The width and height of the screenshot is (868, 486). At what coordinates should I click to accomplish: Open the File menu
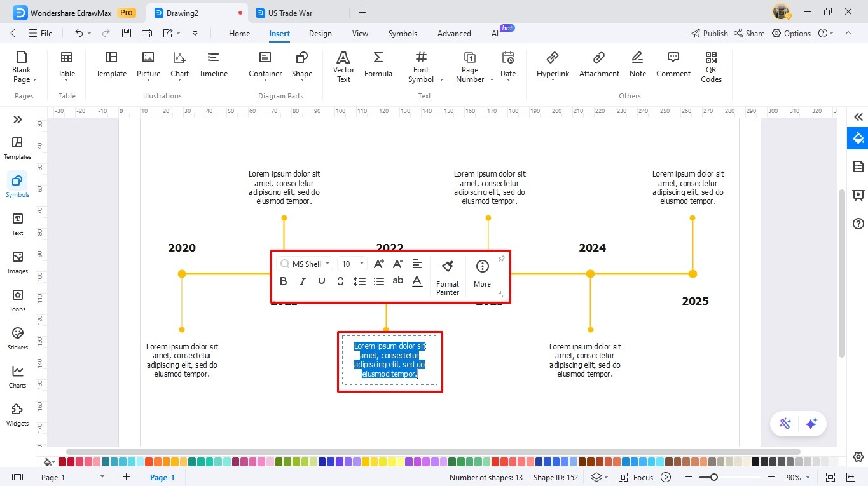tap(41, 34)
